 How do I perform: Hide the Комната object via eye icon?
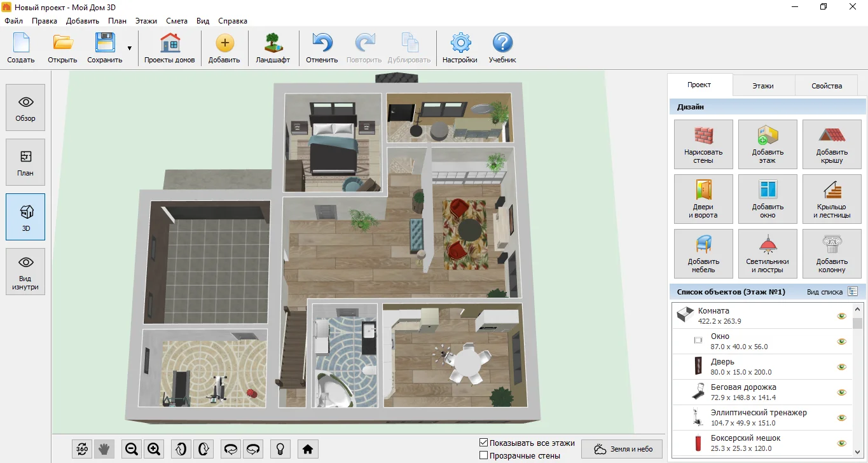point(842,316)
